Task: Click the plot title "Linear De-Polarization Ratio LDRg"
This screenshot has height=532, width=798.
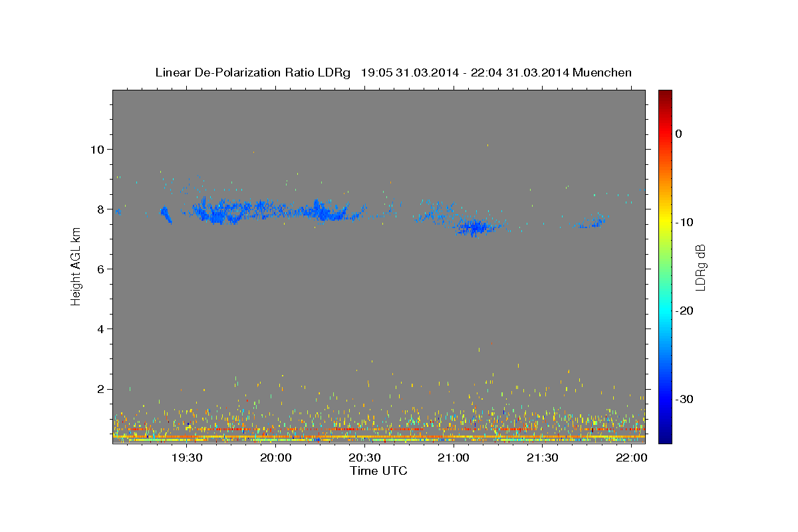Action: (252, 72)
